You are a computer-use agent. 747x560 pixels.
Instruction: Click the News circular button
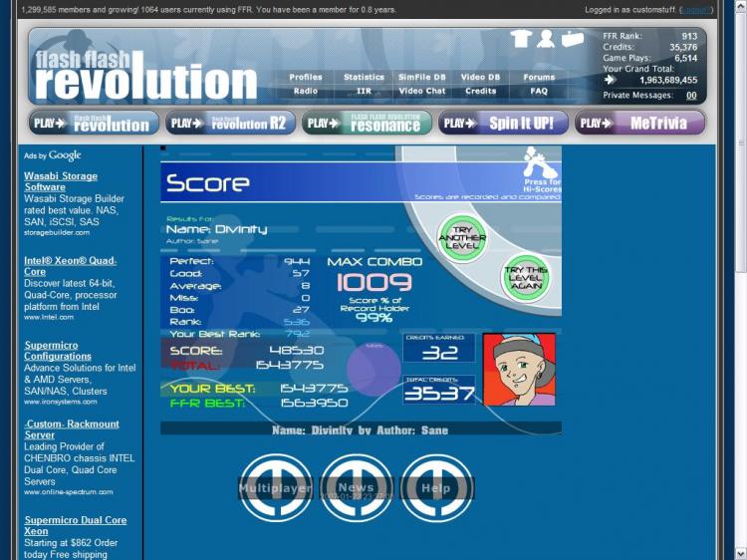(357, 488)
